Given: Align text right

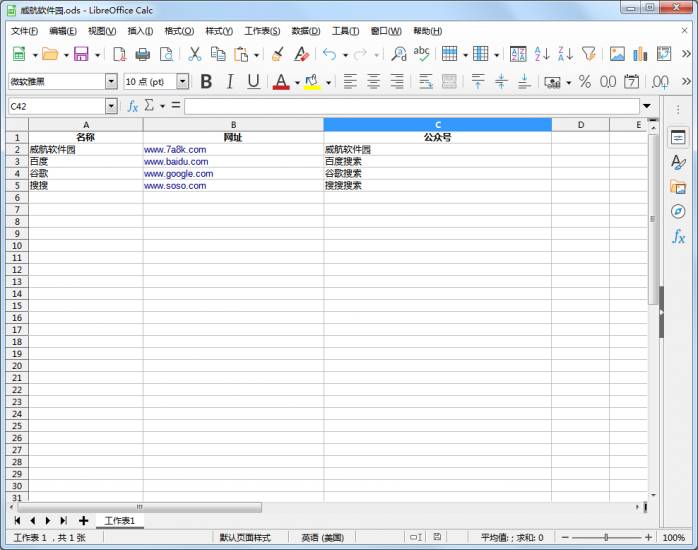Looking at the screenshot, I should click(x=397, y=81).
